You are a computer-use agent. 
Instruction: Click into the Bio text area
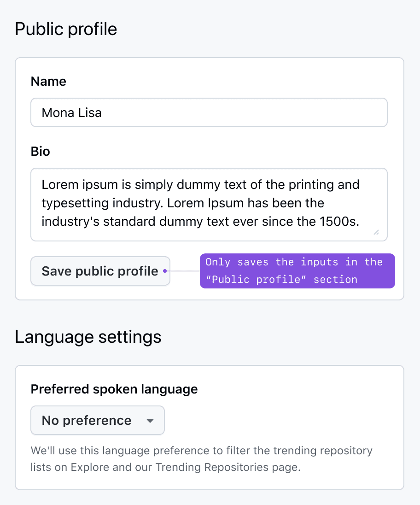[x=208, y=203]
